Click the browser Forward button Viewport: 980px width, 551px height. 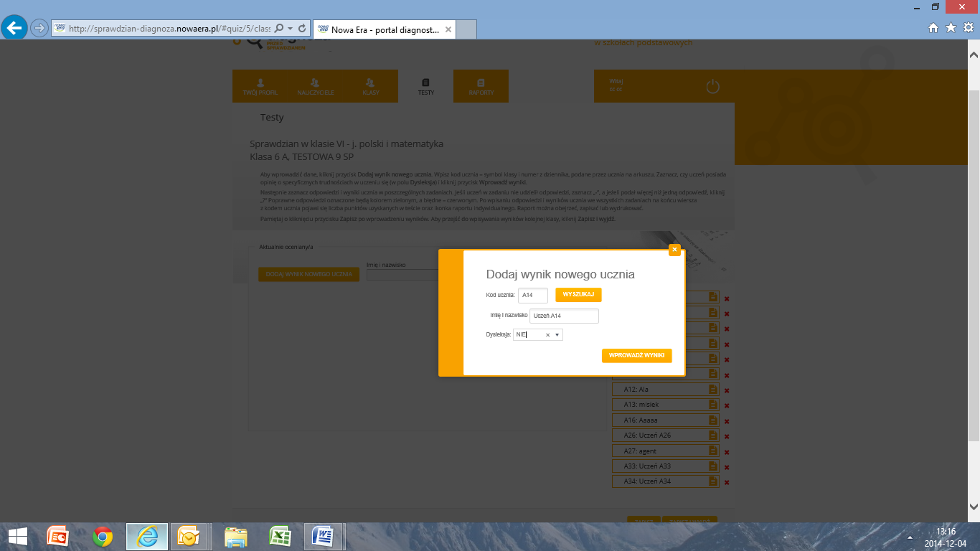(39, 29)
